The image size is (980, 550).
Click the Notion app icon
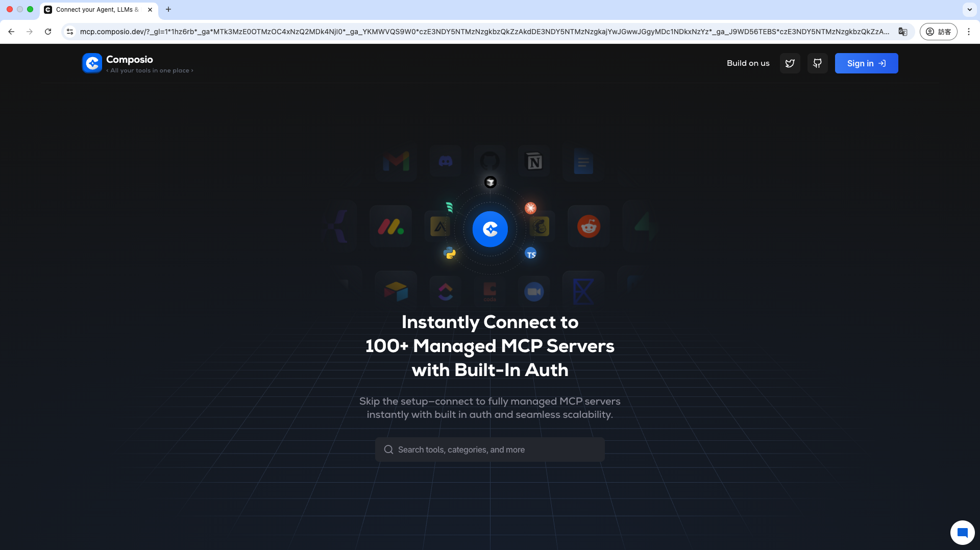(x=533, y=161)
